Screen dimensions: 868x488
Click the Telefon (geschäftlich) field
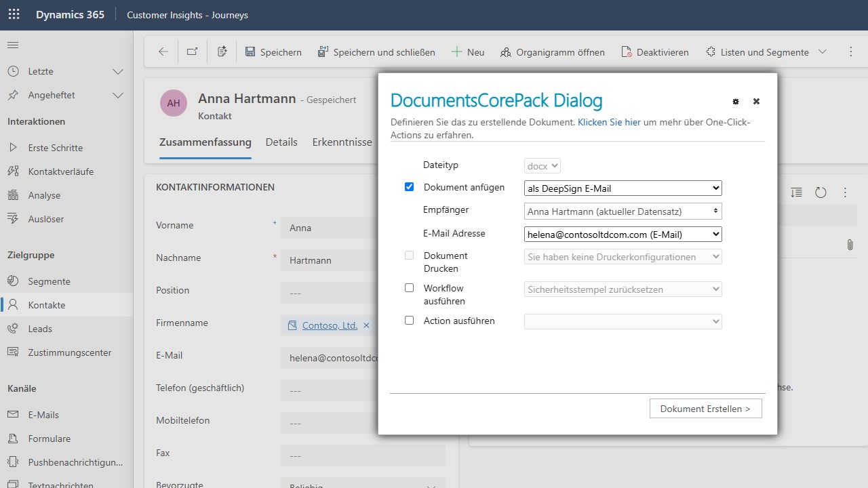330,390
